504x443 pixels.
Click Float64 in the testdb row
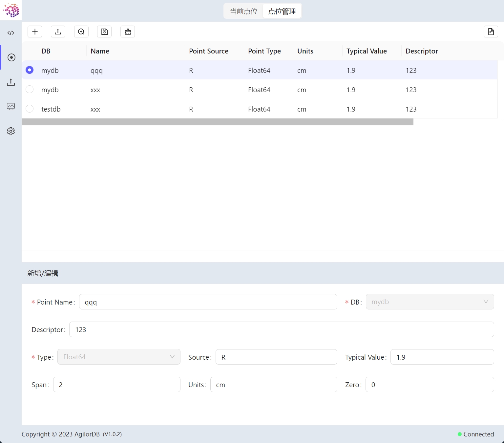pyautogui.click(x=259, y=109)
